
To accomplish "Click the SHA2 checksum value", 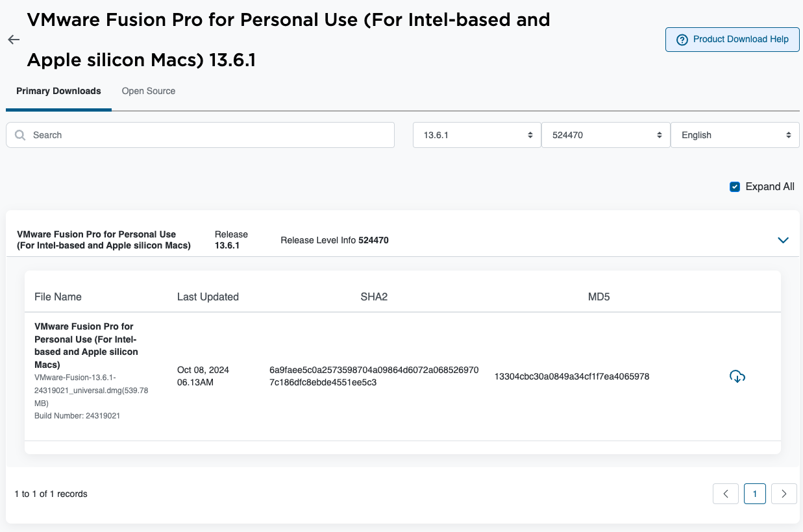I will (x=374, y=376).
